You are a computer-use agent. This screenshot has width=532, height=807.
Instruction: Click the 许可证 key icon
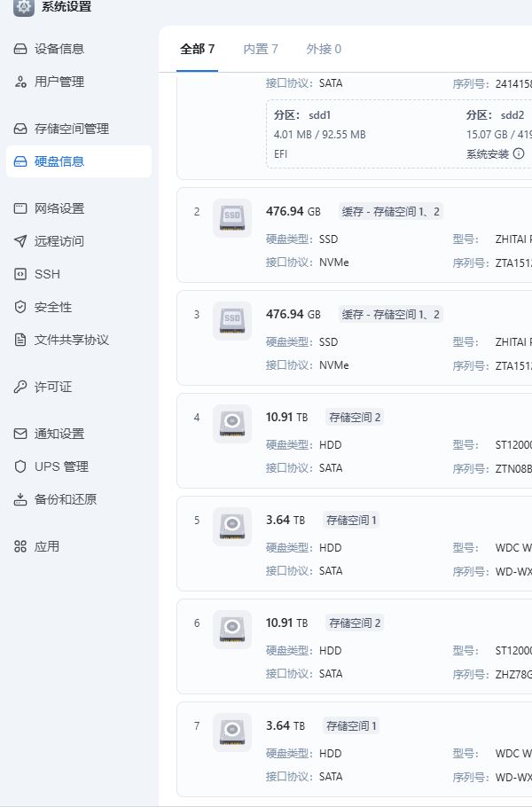(20, 387)
